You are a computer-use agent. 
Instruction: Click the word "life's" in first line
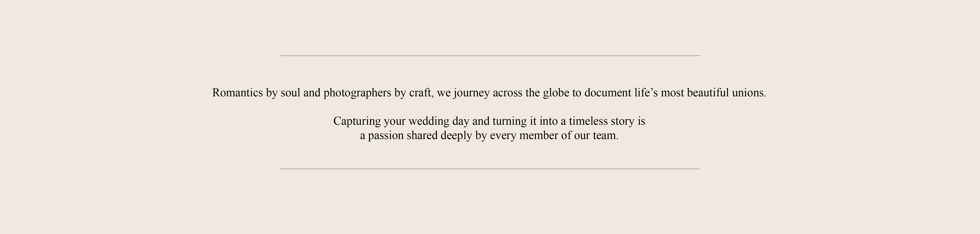point(646,93)
